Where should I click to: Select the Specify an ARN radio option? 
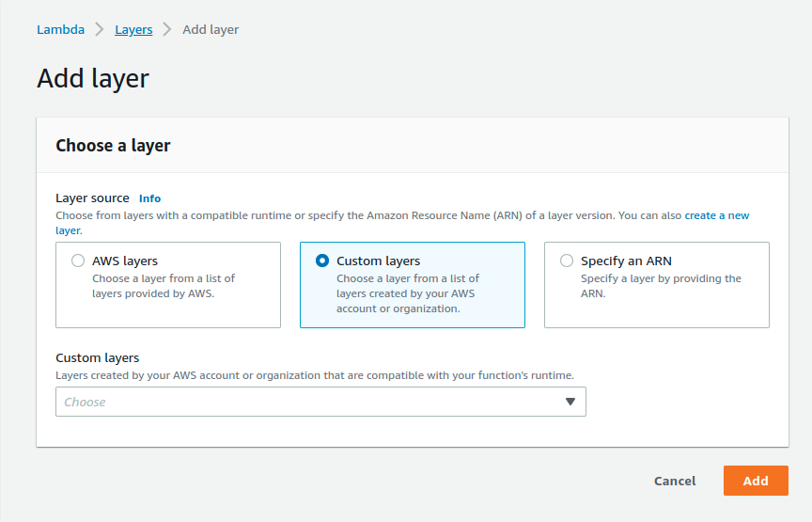point(567,261)
